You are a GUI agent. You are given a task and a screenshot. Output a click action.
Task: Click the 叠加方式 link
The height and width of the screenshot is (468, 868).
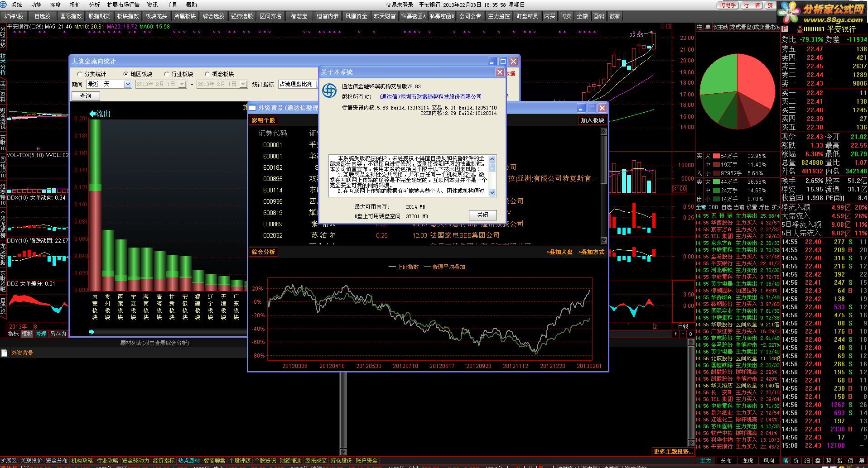[x=591, y=252]
